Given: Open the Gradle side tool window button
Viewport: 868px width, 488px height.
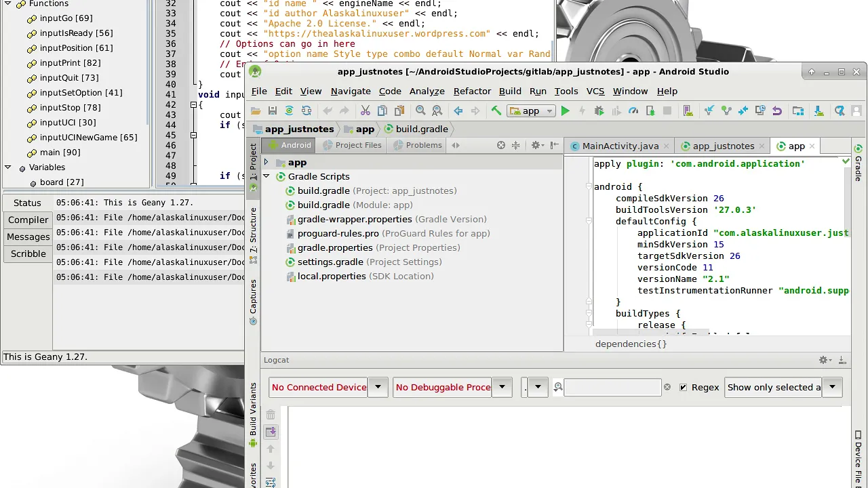Looking at the screenshot, I should [x=859, y=164].
